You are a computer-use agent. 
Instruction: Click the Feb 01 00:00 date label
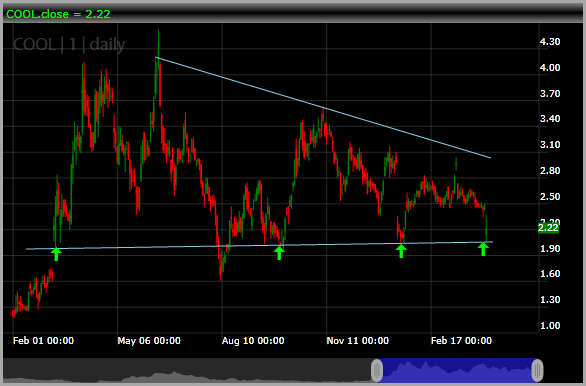coord(43,341)
